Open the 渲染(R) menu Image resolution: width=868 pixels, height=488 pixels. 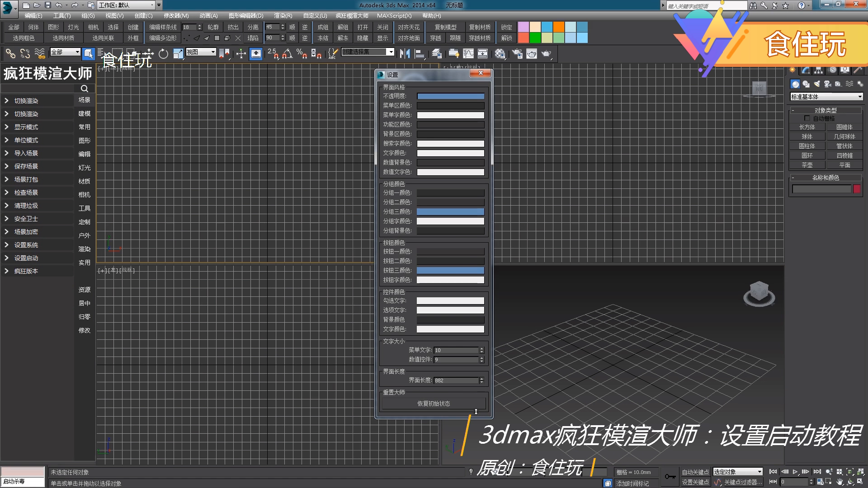[x=283, y=16]
